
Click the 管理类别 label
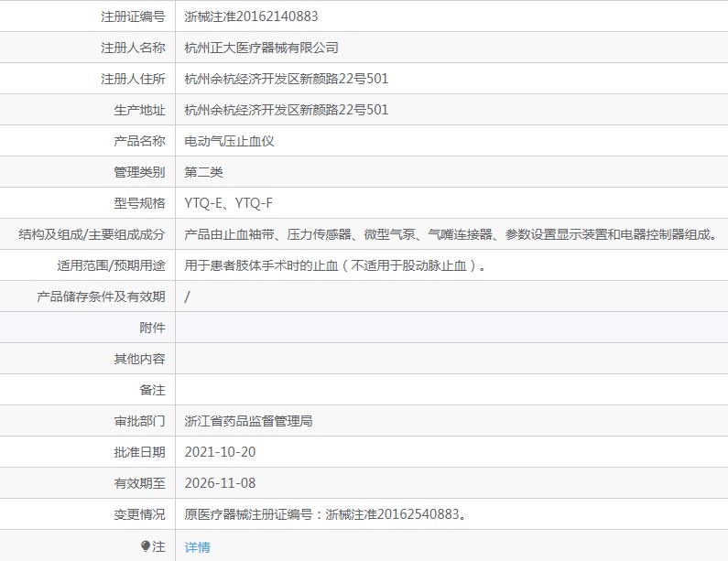pyautogui.click(x=139, y=172)
